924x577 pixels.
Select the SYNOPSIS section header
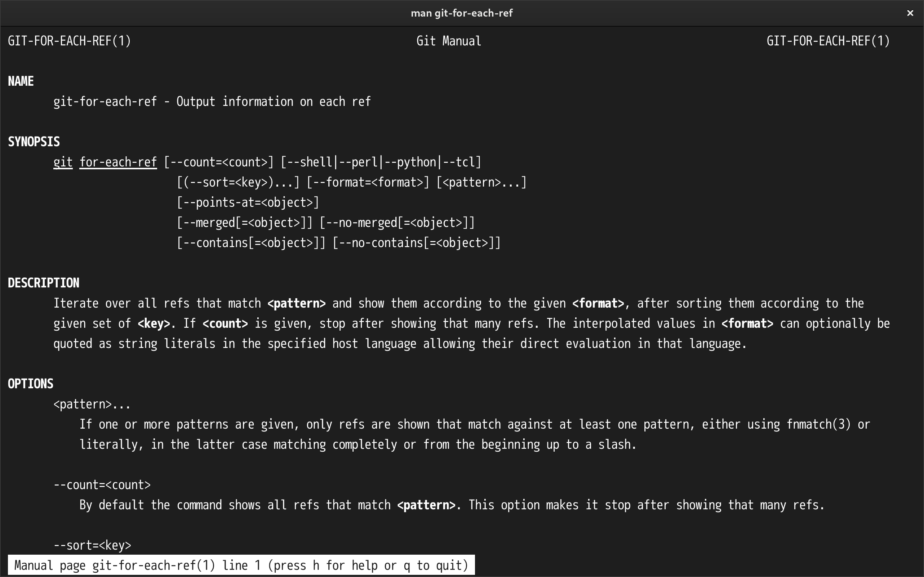point(34,141)
